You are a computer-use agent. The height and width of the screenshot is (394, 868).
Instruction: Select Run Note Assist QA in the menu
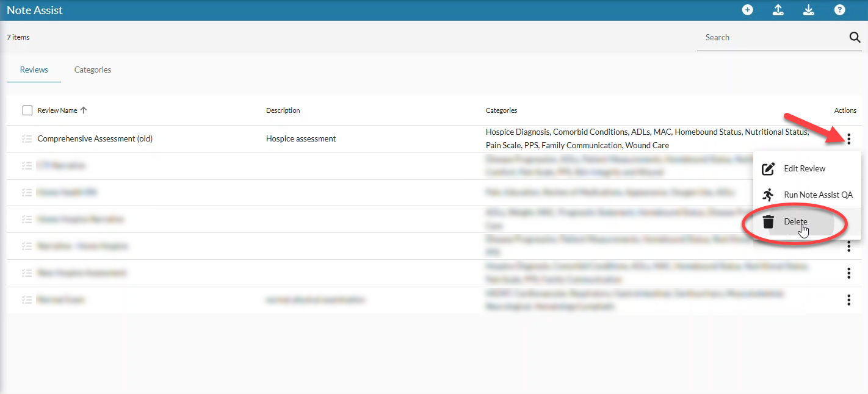[818, 195]
